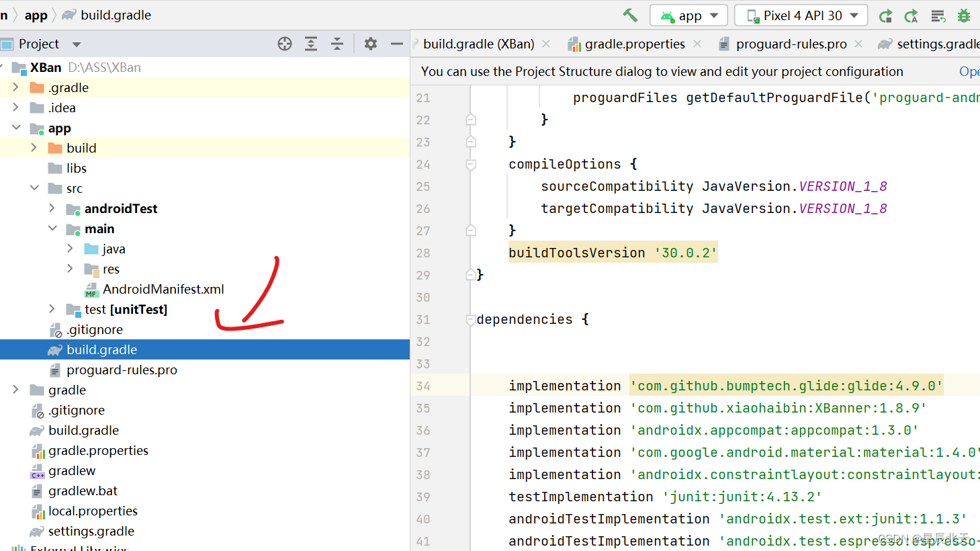Expand the androidTest folder
The image size is (980, 551).
click(52, 208)
